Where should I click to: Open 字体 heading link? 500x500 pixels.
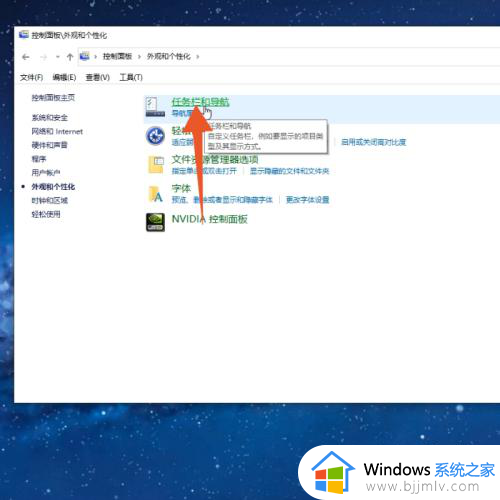click(x=181, y=188)
